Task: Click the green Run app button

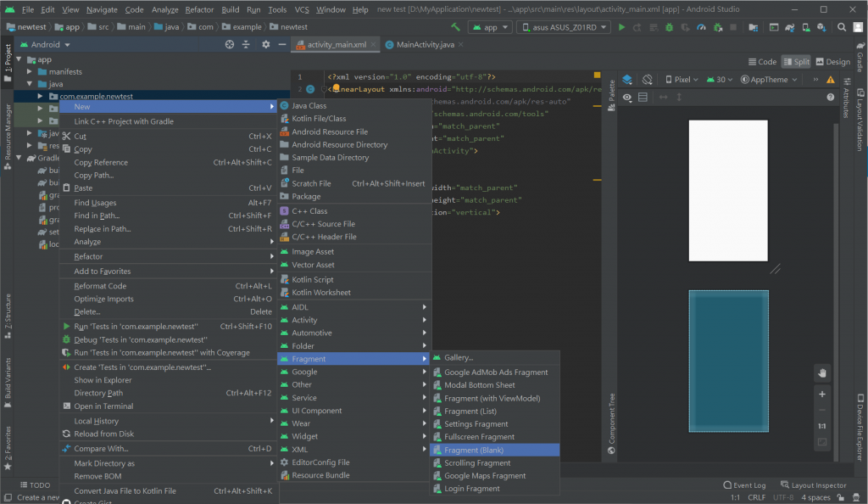Action: [x=622, y=27]
